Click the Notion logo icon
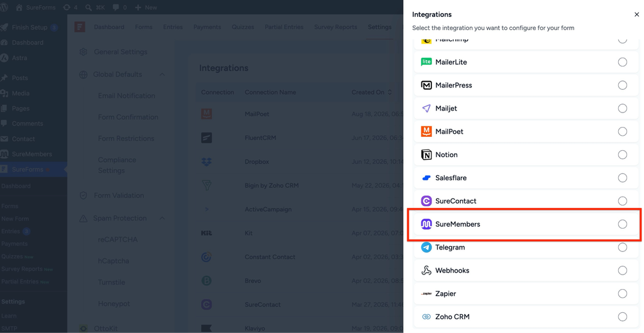Viewport: 644px width, 333px height. pyautogui.click(x=426, y=155)
